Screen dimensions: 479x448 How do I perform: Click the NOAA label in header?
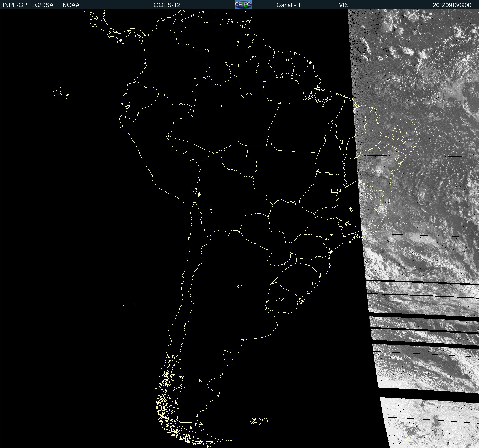71,5
